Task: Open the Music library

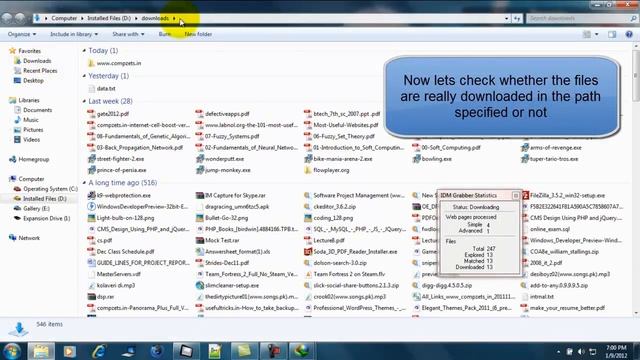Action: (27, 120)
